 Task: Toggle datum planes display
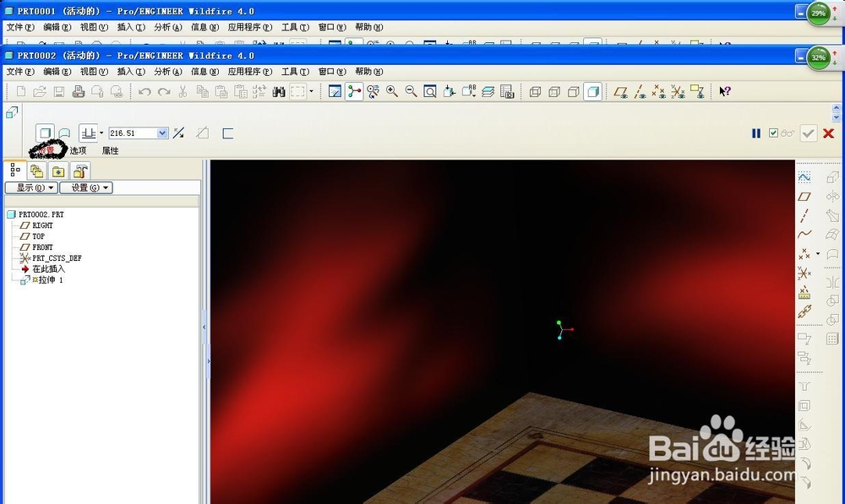(x=621, y=91)
